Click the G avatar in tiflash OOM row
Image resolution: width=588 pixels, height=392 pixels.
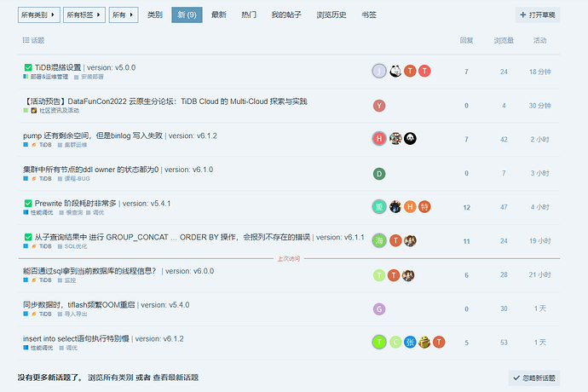tap(379, 309)
